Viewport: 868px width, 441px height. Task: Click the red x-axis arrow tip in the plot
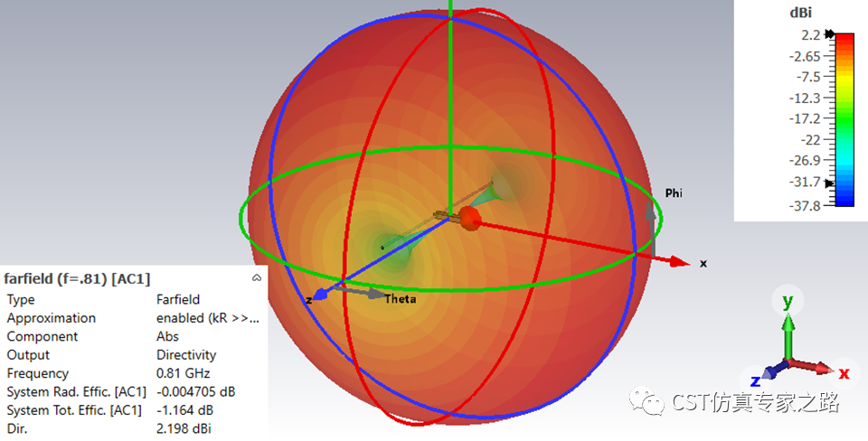tap(679, 262)
